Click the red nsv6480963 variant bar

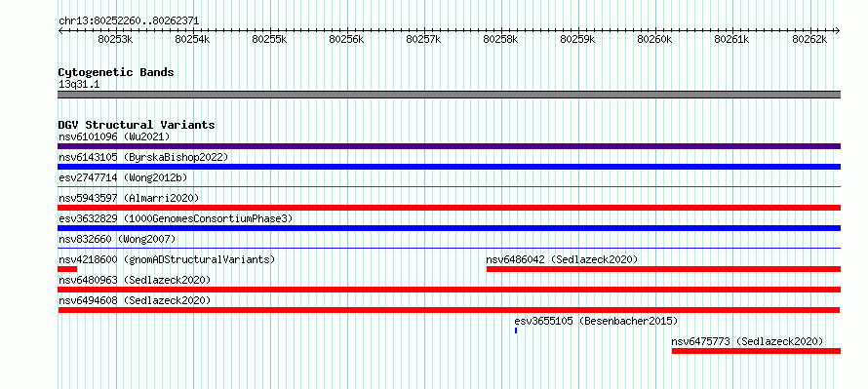click(449, 290)
